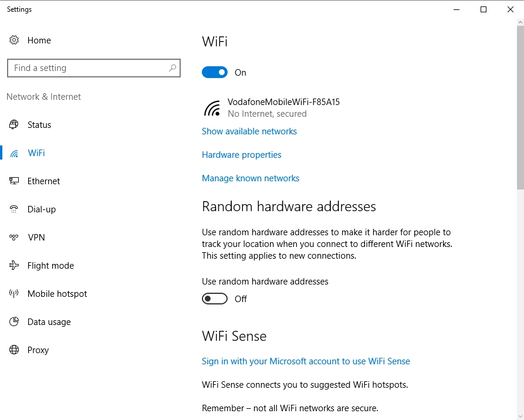Enable Use random hardware addresses
Image resolution: width=524 pixels, height=420 pixels.
click(214, 299)
